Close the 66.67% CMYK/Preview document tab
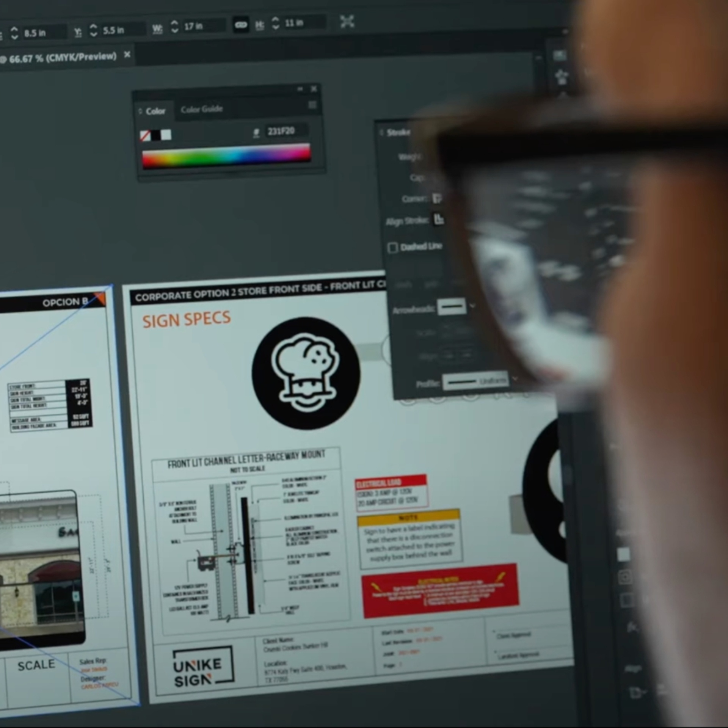This screenshot has height=728, width=728. pyautogui.click(x=127, y=55)
